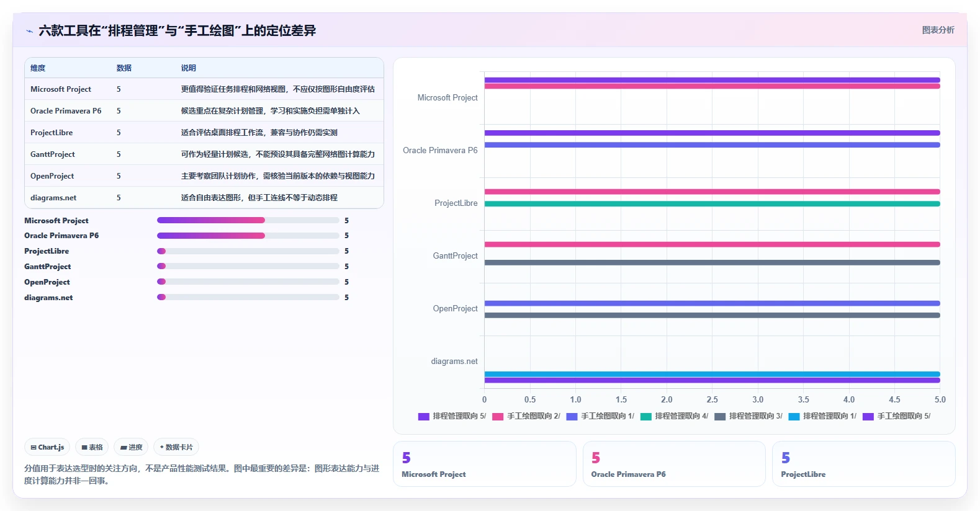Click description 主要考察团队计划协作 for OpenProject
980x511 pixels.
(x=278, y=176)
